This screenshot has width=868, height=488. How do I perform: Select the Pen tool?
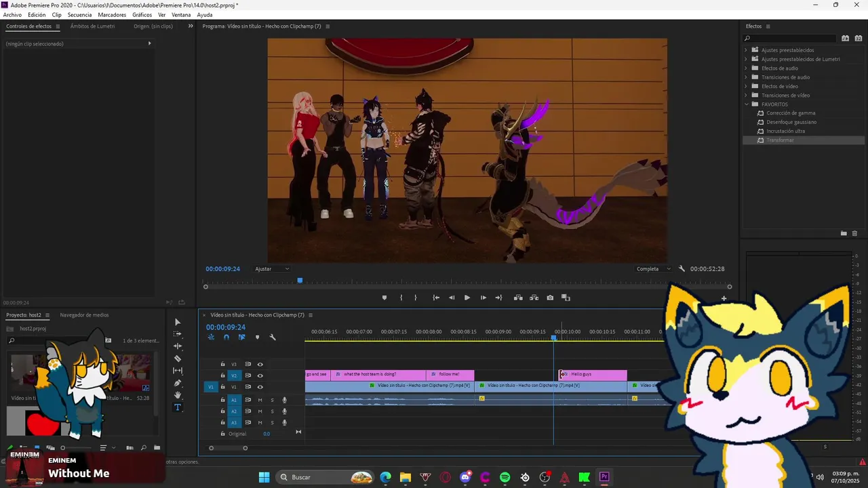point(178,383)
